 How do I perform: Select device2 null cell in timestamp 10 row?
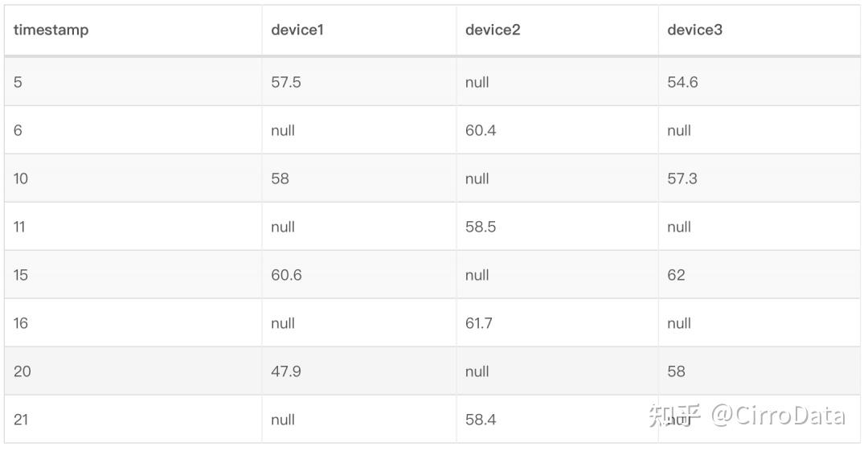[477, 178]
